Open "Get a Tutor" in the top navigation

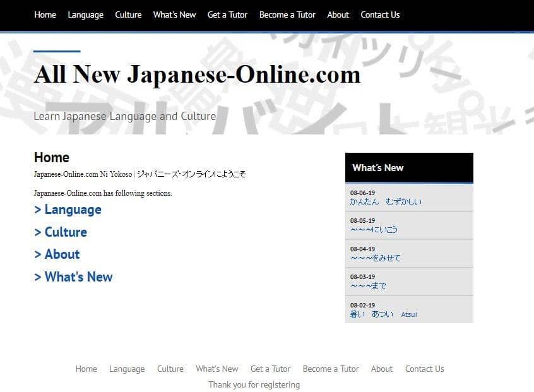227,15
